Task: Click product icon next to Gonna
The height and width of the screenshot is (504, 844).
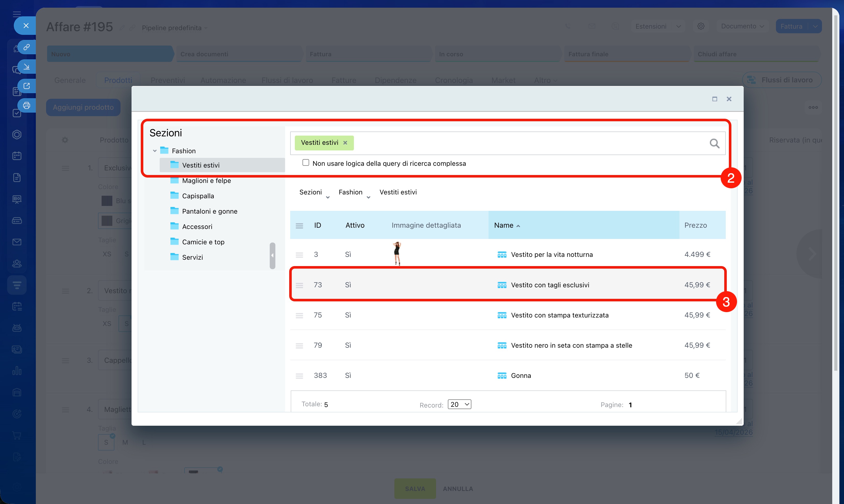Action: click(502, 376)
